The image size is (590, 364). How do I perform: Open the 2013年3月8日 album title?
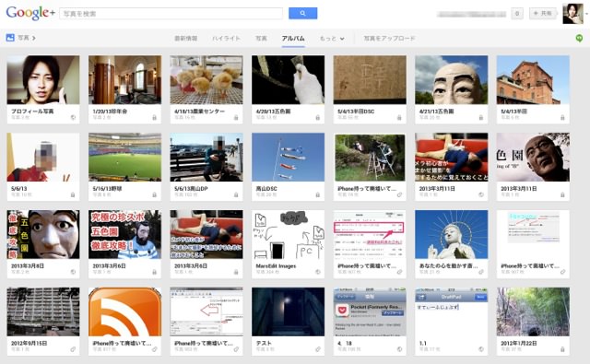28,265
